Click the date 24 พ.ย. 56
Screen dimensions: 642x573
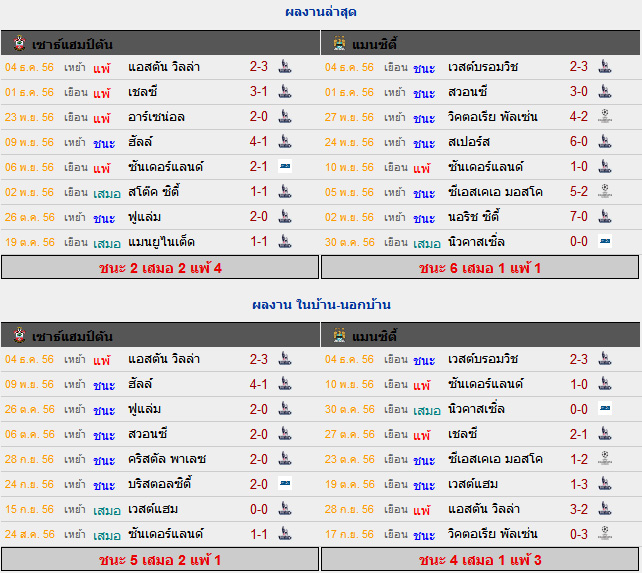(x=349, y=143)
